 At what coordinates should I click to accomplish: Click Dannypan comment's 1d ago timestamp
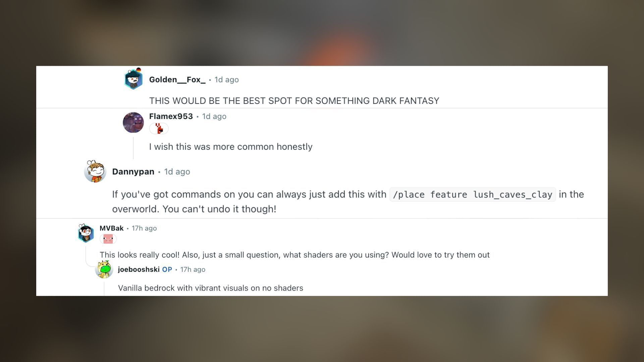(177, 172)
